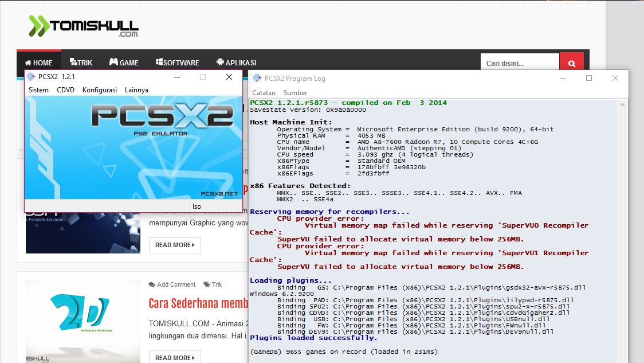The width and height of the screenshot is (644, 363).
Task: Click the 'Savestate version: 0x9a0a0000' line
Action: (x=308, y=110)
